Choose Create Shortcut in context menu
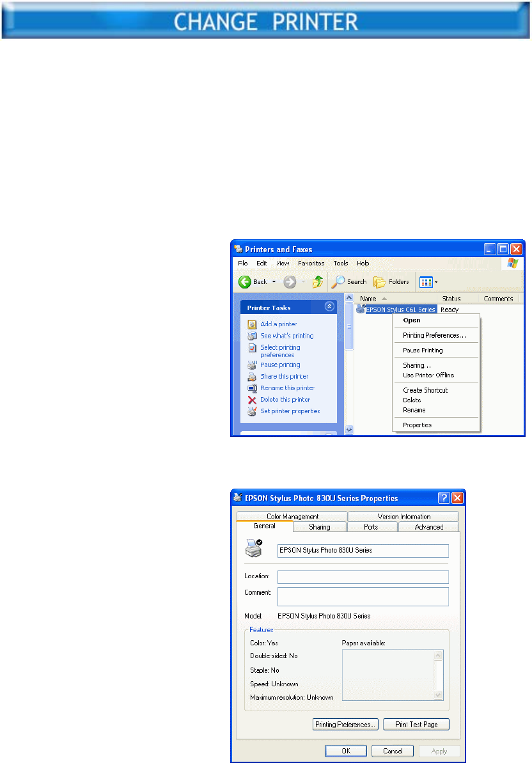Screen dimensions: 532x763 (x=436, y=390)
